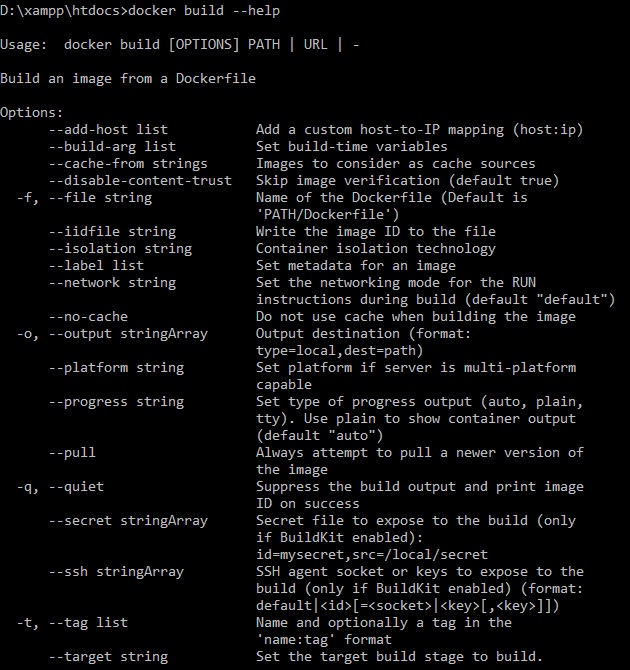Click the '--disable-content-trust' option
Screen dimensions: 630x670
[x=140, y=180]
